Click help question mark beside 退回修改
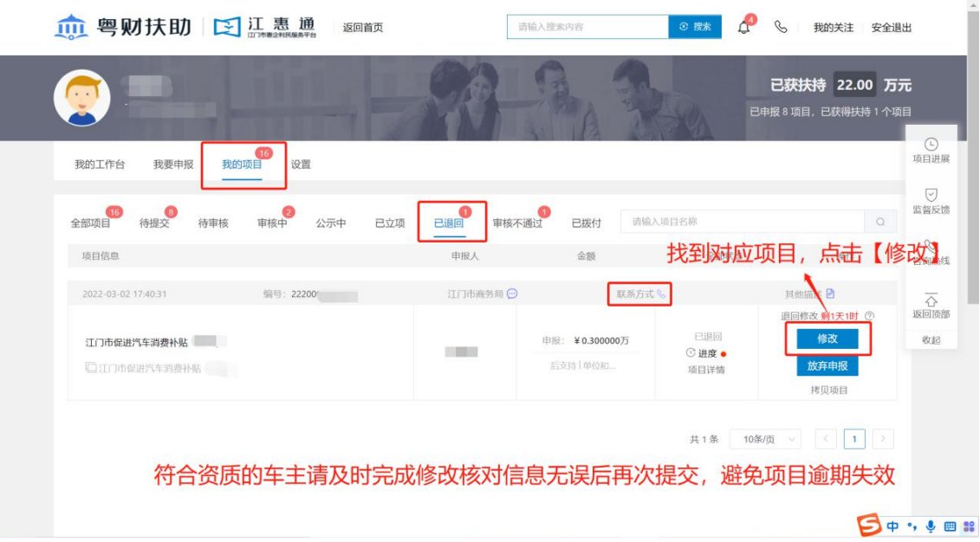The height and width of the screenshot is (542, 980). (x=869, y=316)
